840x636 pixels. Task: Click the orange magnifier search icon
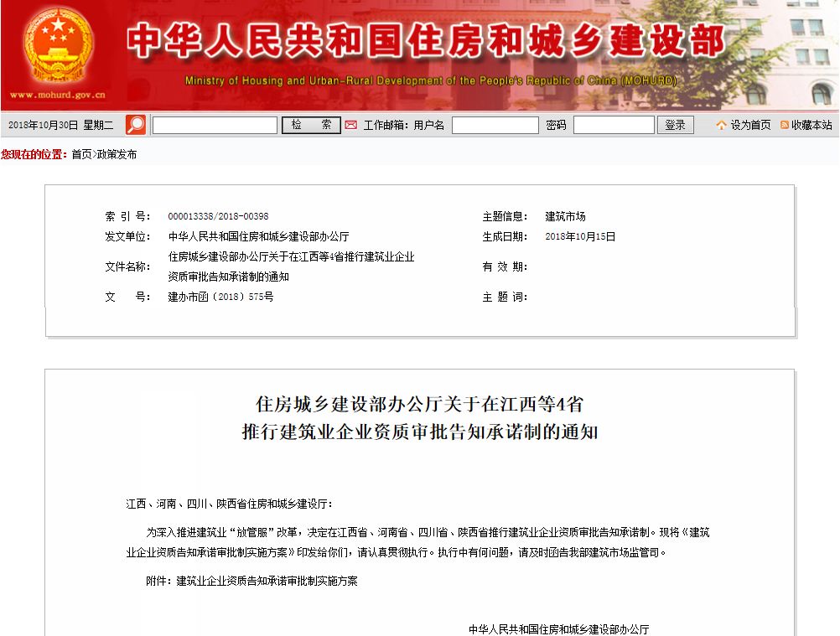[136, 125]
